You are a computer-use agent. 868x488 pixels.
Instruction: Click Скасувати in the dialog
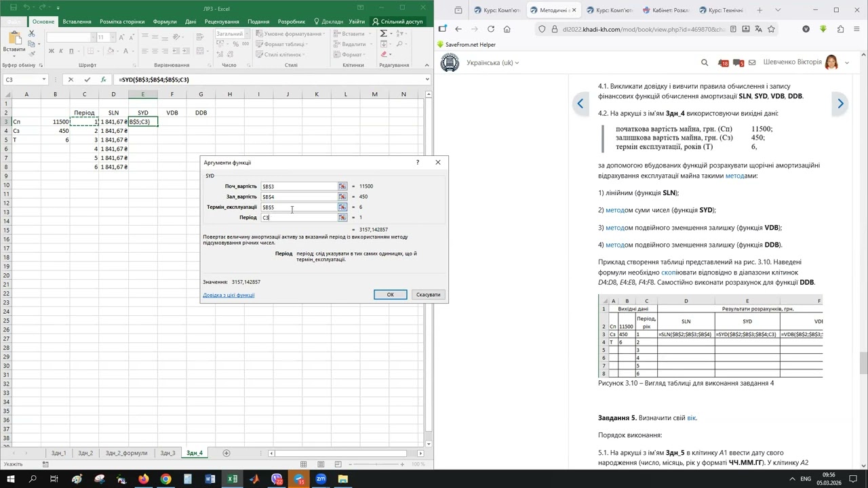428,295
